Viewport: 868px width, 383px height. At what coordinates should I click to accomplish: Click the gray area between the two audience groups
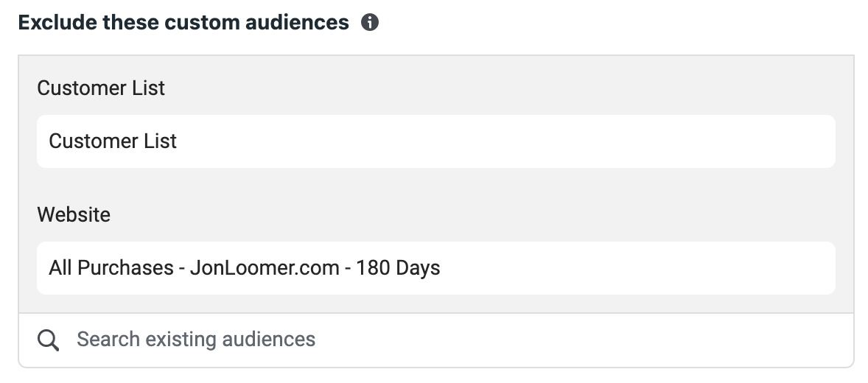tap(436, 186)
